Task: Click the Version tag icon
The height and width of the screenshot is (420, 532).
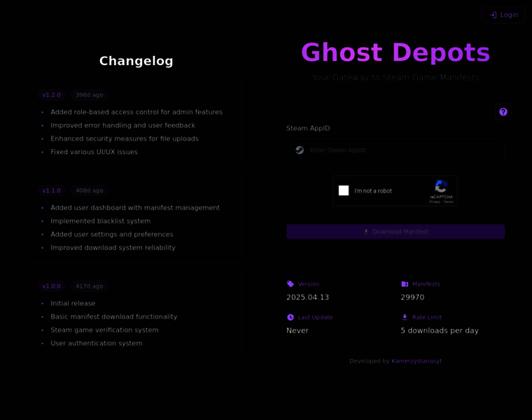Action: click(x=290, y=284)
